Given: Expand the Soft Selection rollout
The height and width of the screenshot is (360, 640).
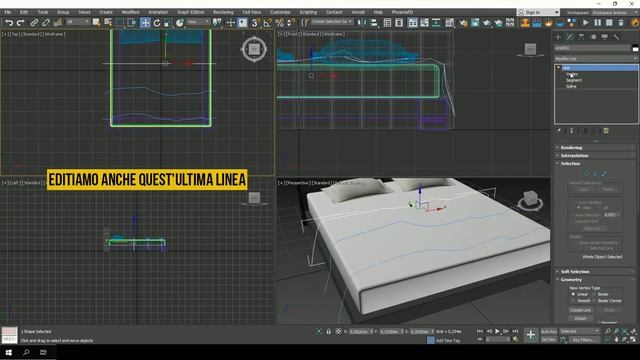Looking at the screenshot, I should (x=596, y=271).
